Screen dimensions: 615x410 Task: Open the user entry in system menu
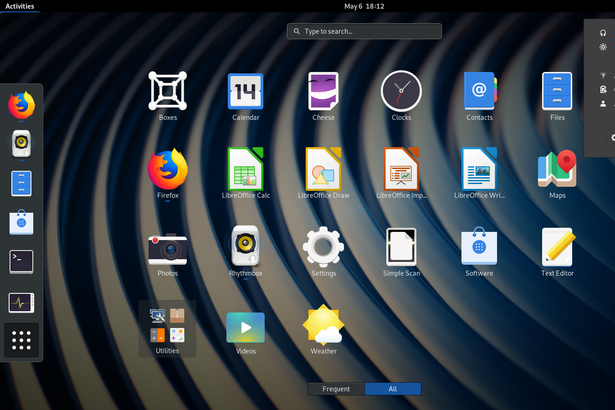pos(603,104)
